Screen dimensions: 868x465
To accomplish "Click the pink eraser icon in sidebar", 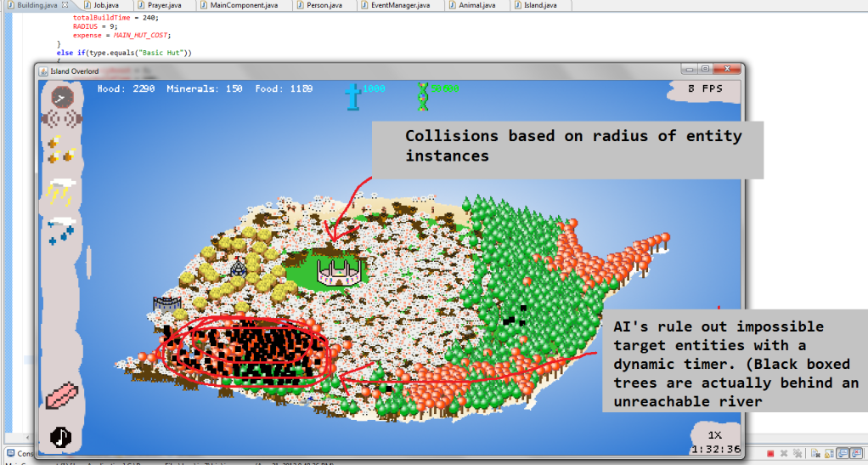I will pos(62,396).
